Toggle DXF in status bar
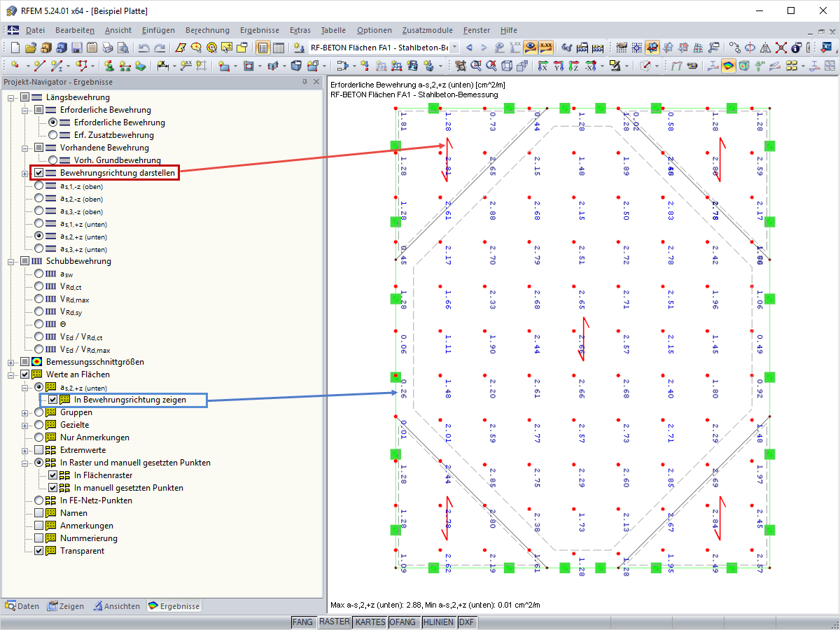 [467, 622]
